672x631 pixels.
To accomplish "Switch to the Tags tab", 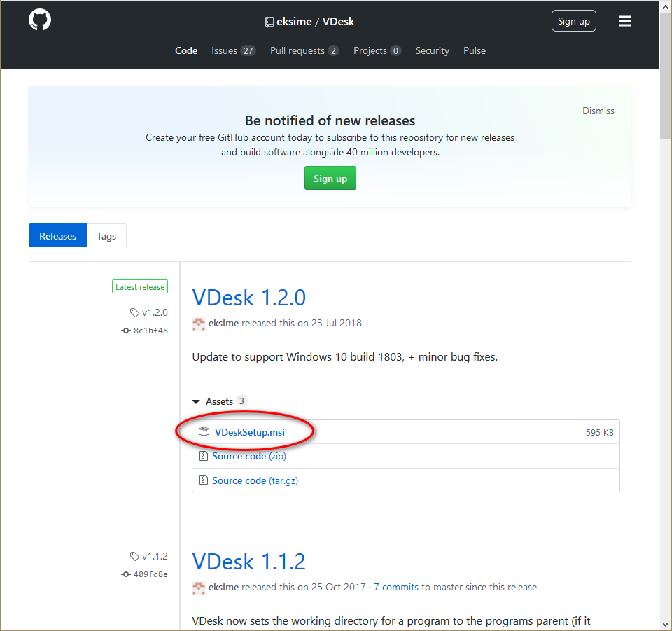I will tap(106, 236).
